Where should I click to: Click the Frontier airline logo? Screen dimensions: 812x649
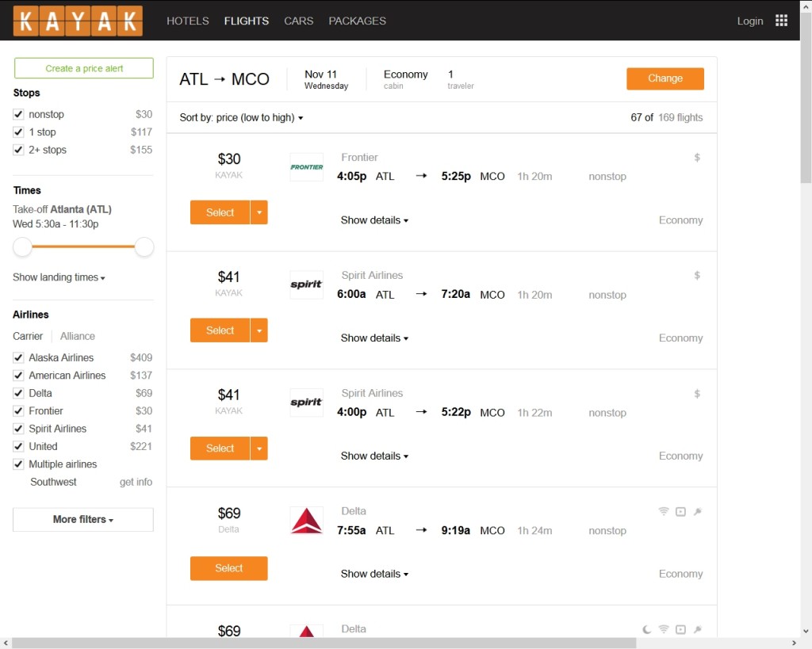(306, 167)
